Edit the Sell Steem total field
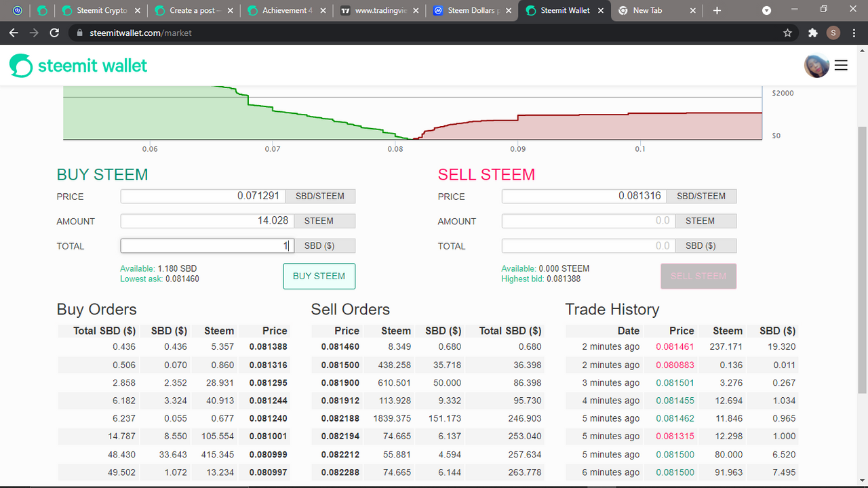Image resolution: width=868 pixels, height=488 pixels. pos(589,246)
